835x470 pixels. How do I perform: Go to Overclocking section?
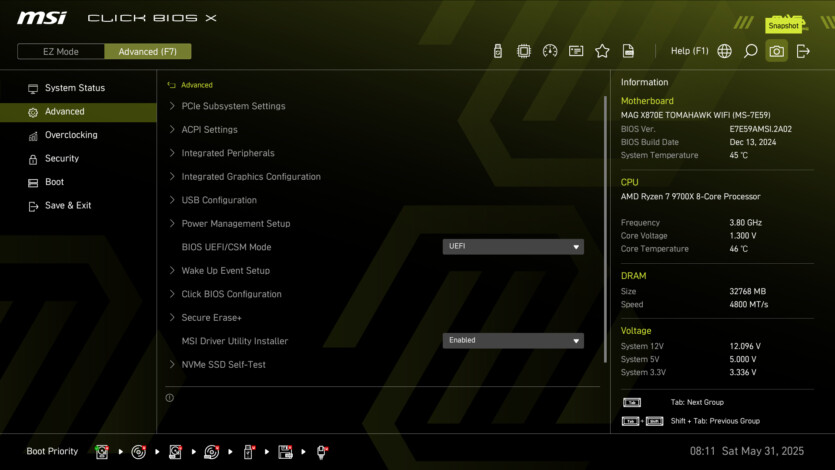tap(78, 135)
